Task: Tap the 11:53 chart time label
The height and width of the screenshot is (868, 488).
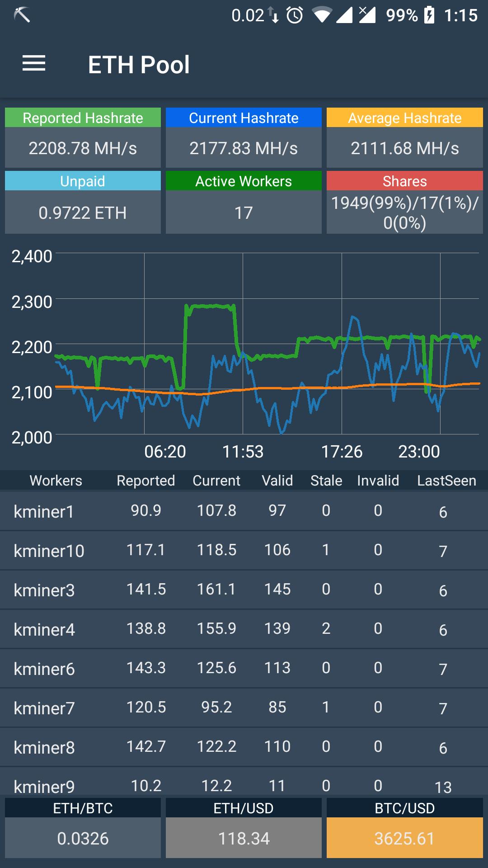Action: point(243,452)
